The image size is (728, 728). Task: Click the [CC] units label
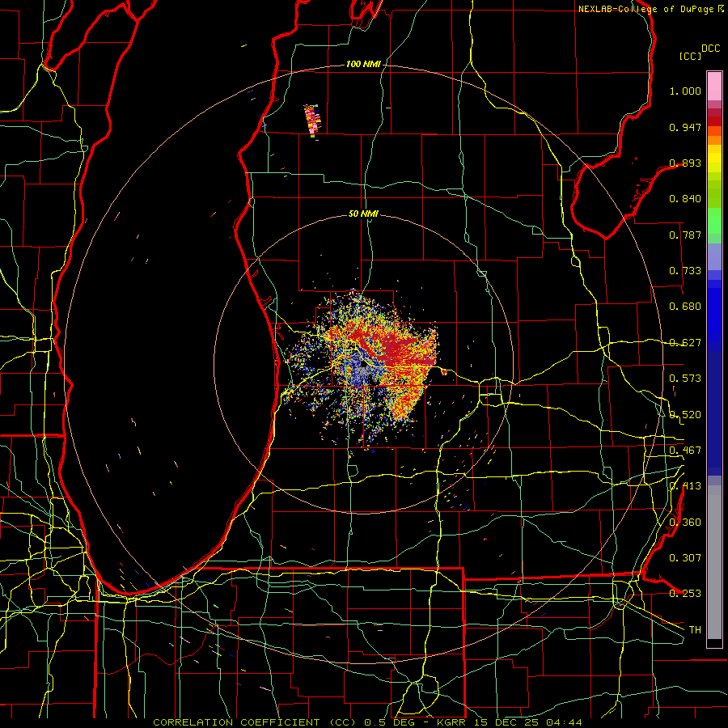click(x=691, y=56)
